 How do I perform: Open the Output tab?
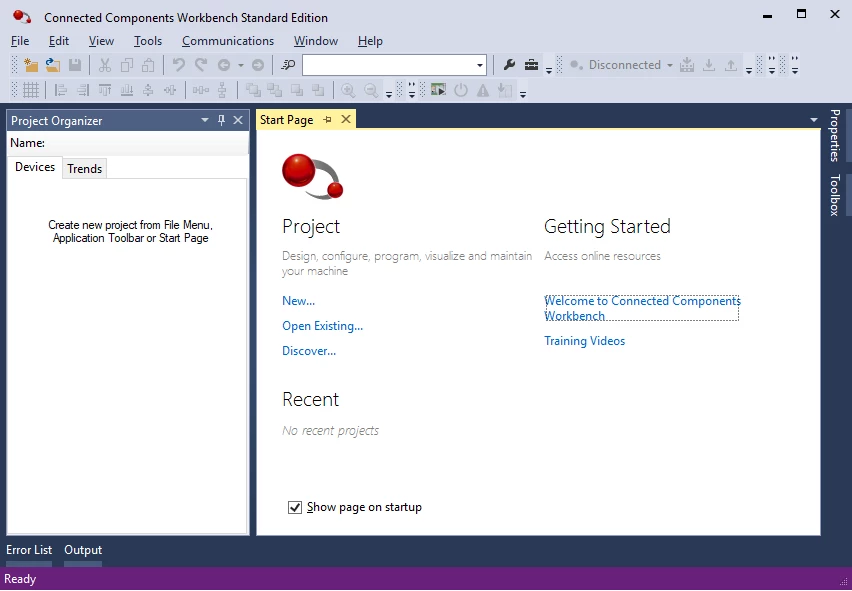point(83,550)
